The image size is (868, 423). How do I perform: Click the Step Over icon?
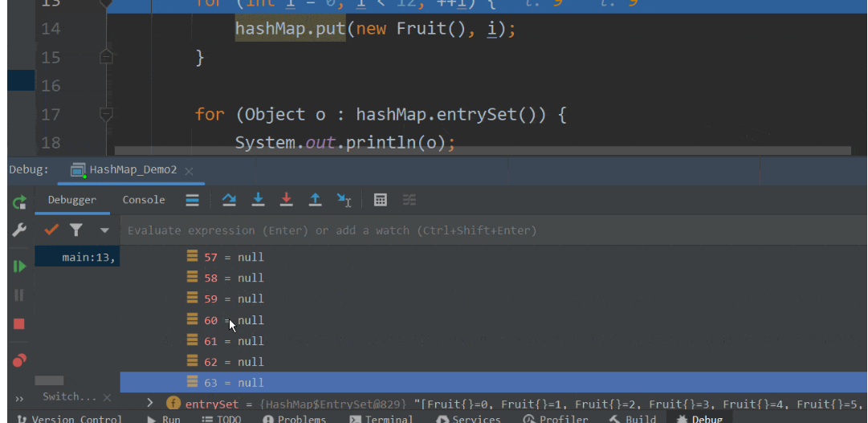click(x=229, y=200)
